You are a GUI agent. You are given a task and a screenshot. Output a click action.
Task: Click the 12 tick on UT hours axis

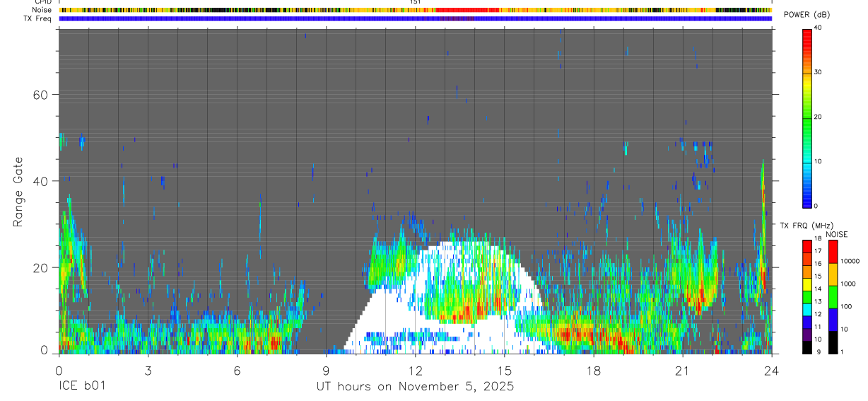415,371
